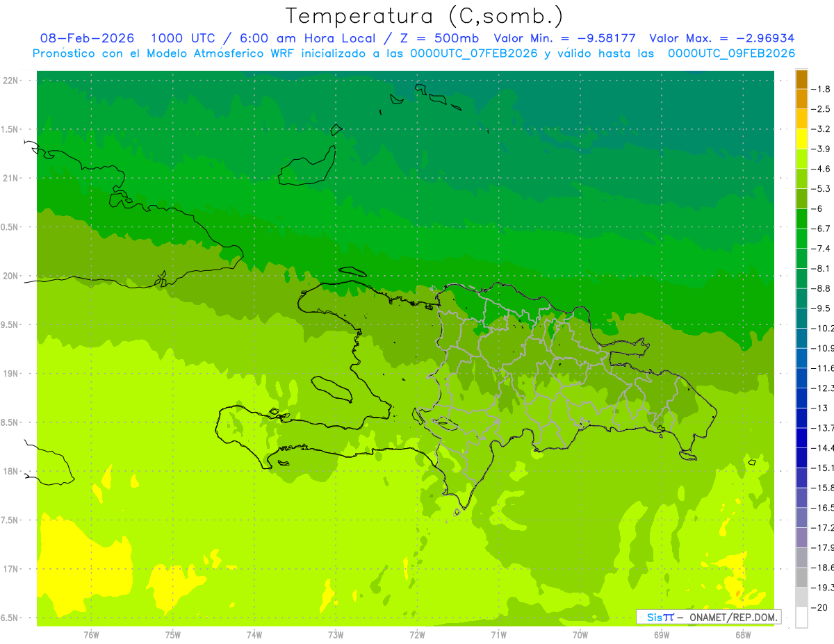This screenshot has height=644, width=834.
Task: Click the '-5.3' colorbar value
Action: (x=821, y=188)
